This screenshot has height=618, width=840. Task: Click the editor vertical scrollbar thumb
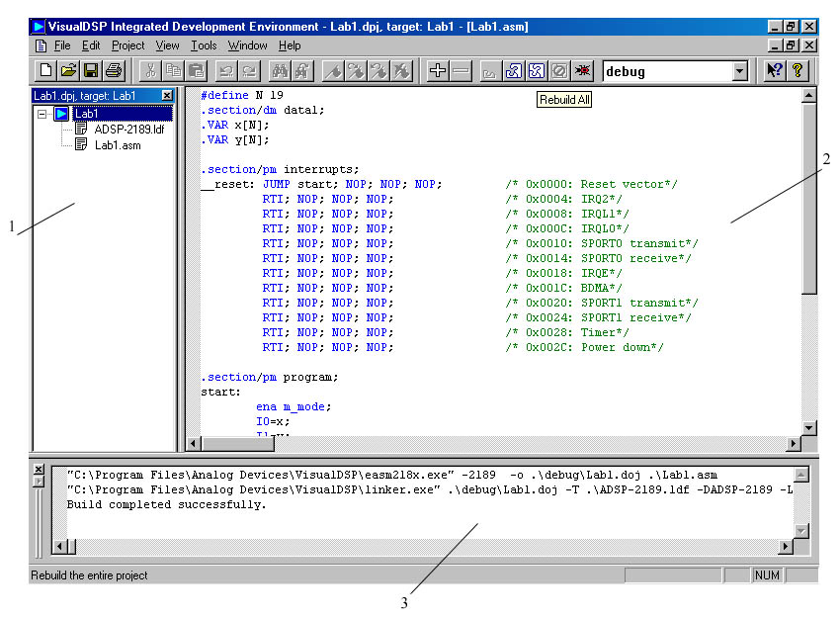click(x=809, y=199)
